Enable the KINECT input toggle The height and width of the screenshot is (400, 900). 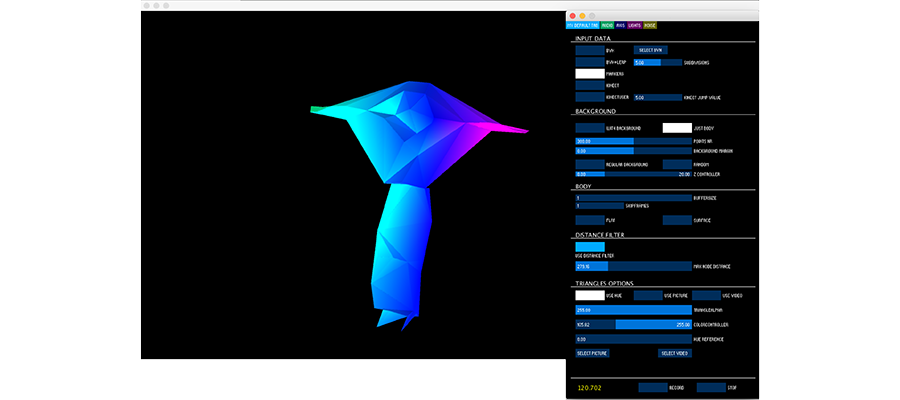click(590, 86)
